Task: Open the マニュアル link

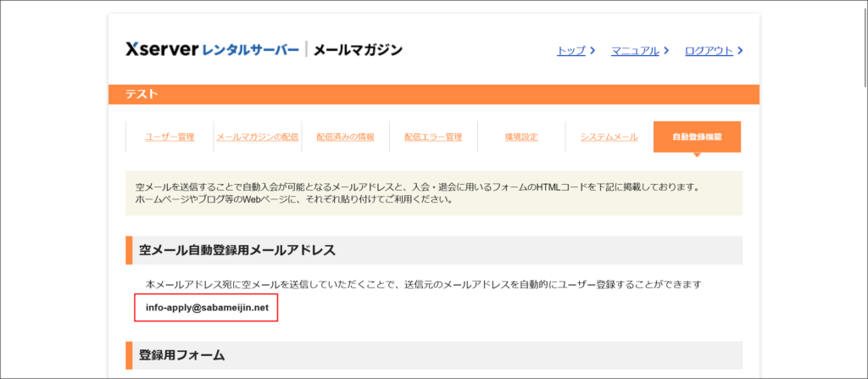Action: [635, 51]
